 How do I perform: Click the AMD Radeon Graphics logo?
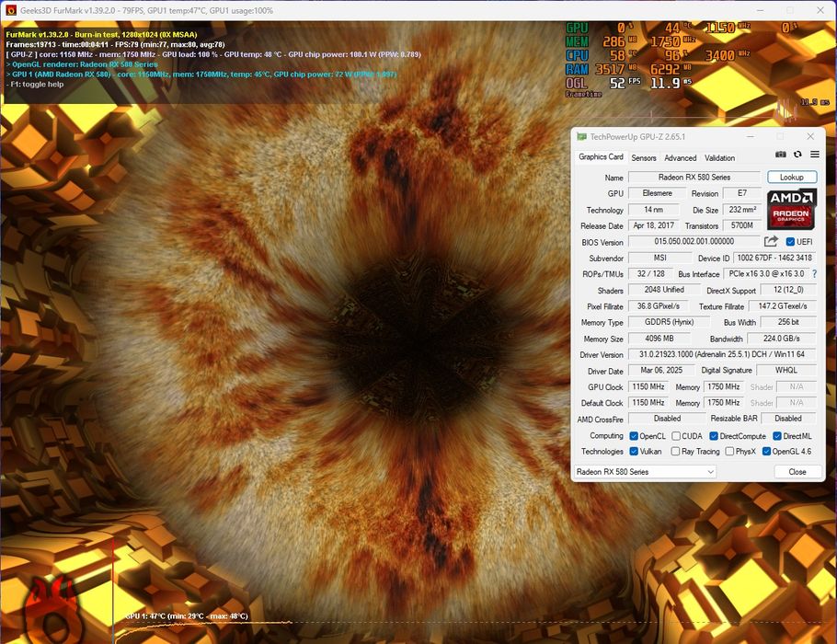(x=791, y=209)
